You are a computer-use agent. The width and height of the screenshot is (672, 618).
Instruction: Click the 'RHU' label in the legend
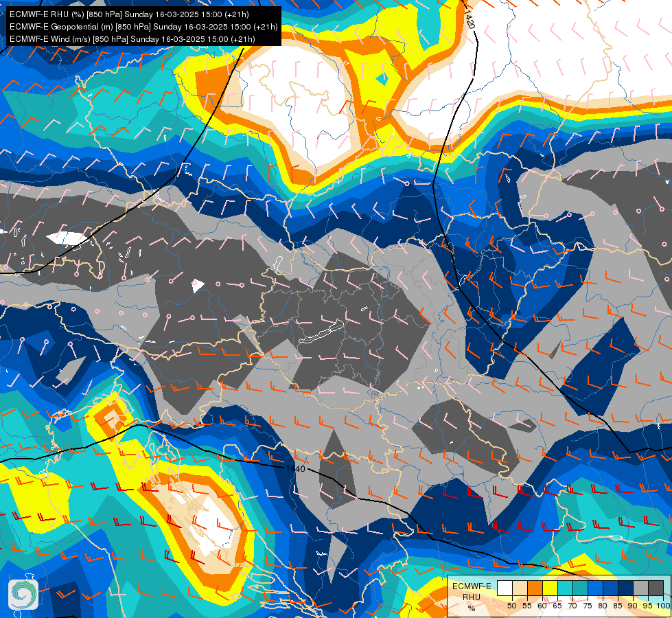click(472, 597)
